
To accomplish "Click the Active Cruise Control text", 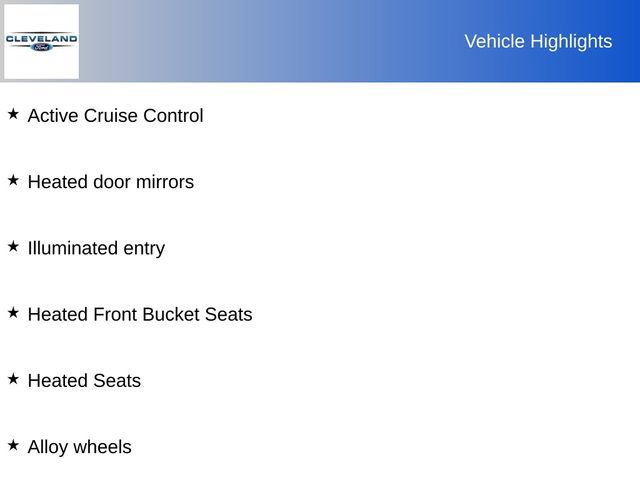I will tap(115, 116).
